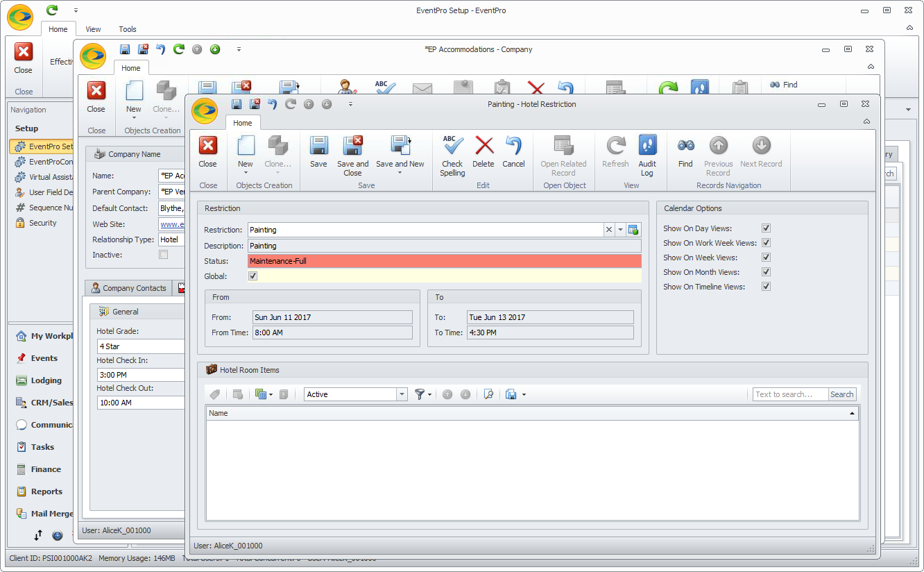Click the green down-arrow icon in Company window title bar
924x572 pixels.
pyautogui.click(x=215, y=49)
